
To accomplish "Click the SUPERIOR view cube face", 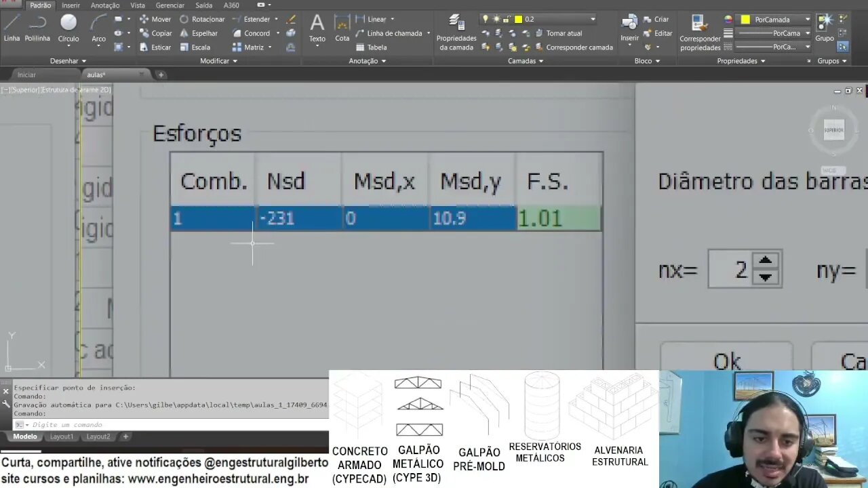I will pyautogui.click(x=833, y=130).
